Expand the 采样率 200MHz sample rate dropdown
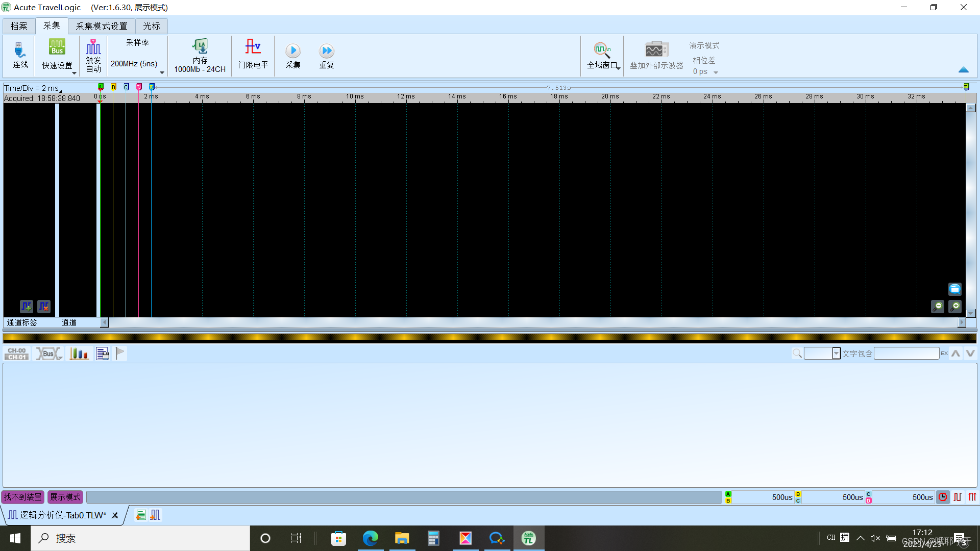Viewport: 980px width, 551px height. point(162,72)
